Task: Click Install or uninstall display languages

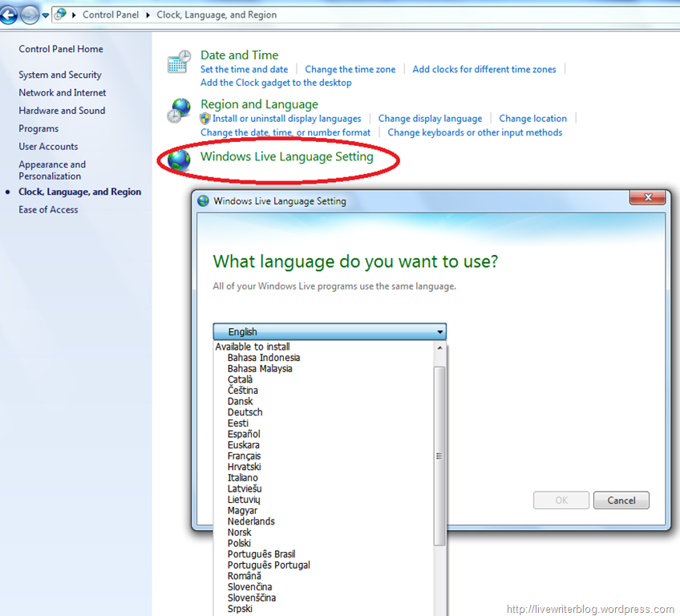Action: [286, 119]
